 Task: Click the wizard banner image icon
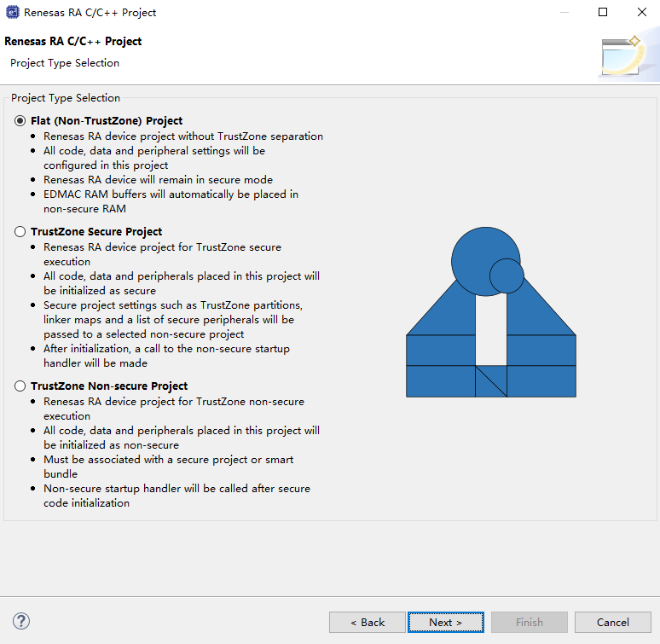point(628,55)
